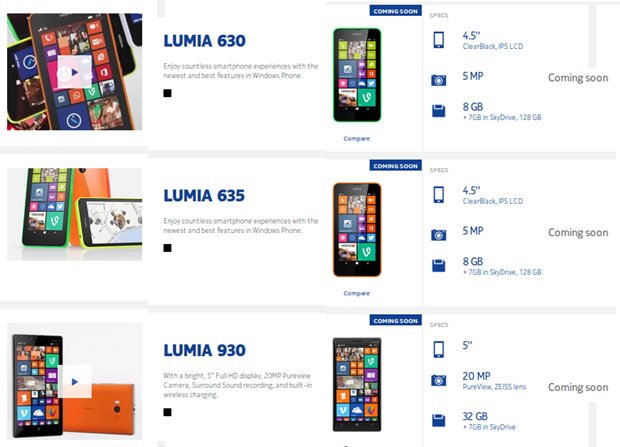This screenshot has height=447, width=620.
Task: Click the orange Lumia 635 phone image
Action: pyautogui.click(x=357, y=230)
